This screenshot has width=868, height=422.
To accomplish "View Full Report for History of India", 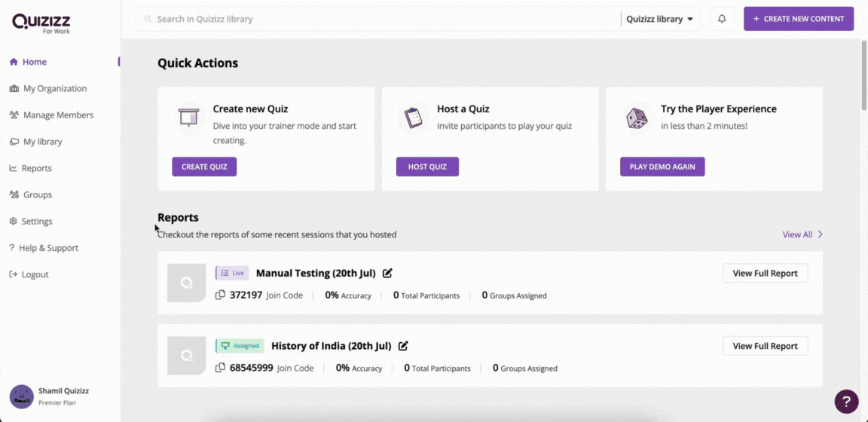I will [x=765, y=346].
